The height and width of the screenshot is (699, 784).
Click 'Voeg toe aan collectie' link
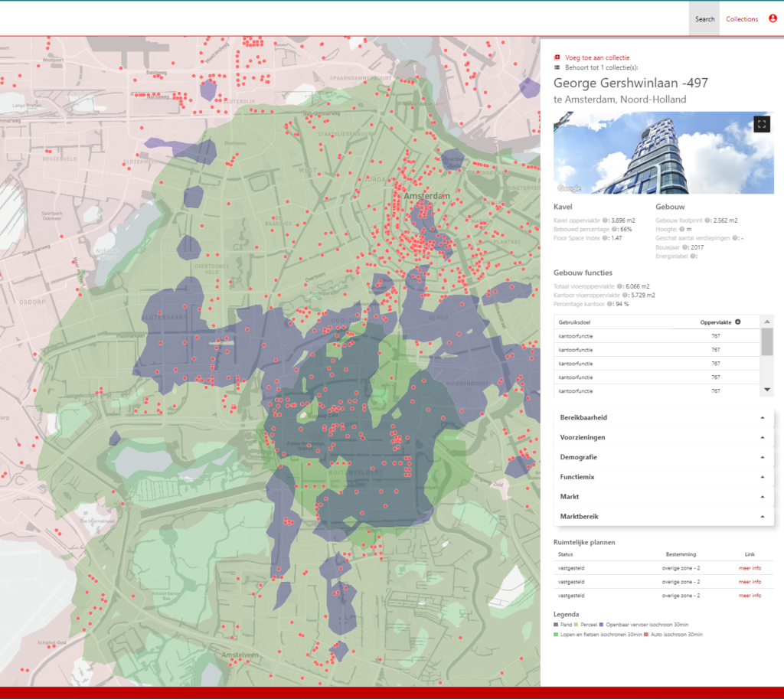click(597, 57)
